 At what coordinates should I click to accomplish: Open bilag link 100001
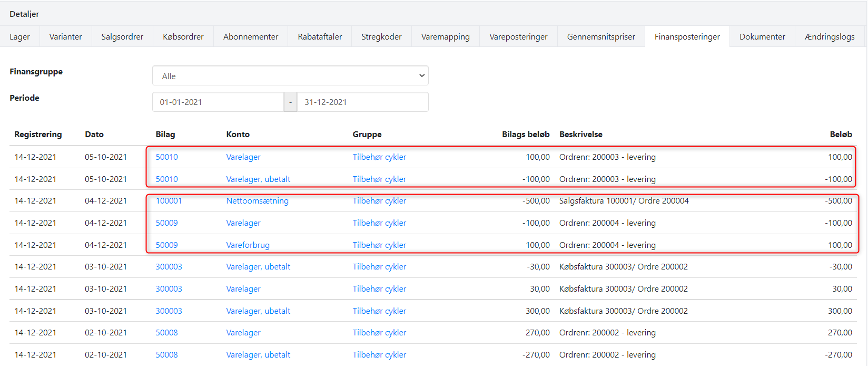pyautogui.click(x=169, y=201)
